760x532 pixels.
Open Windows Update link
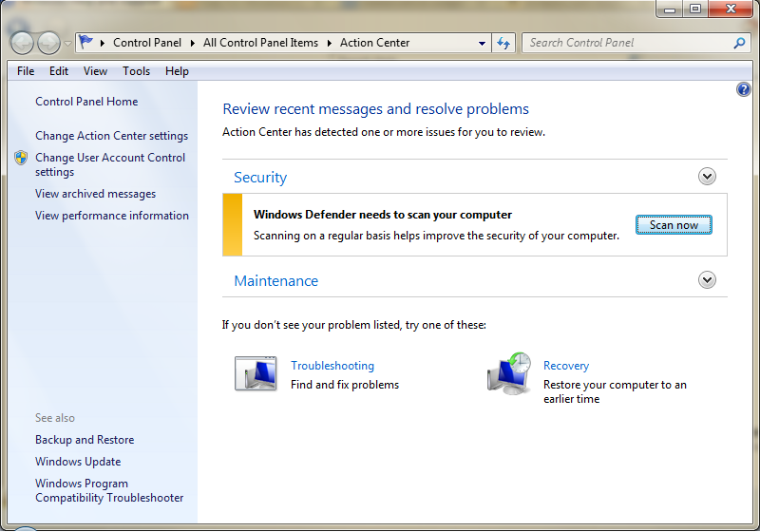pos(78,462)
